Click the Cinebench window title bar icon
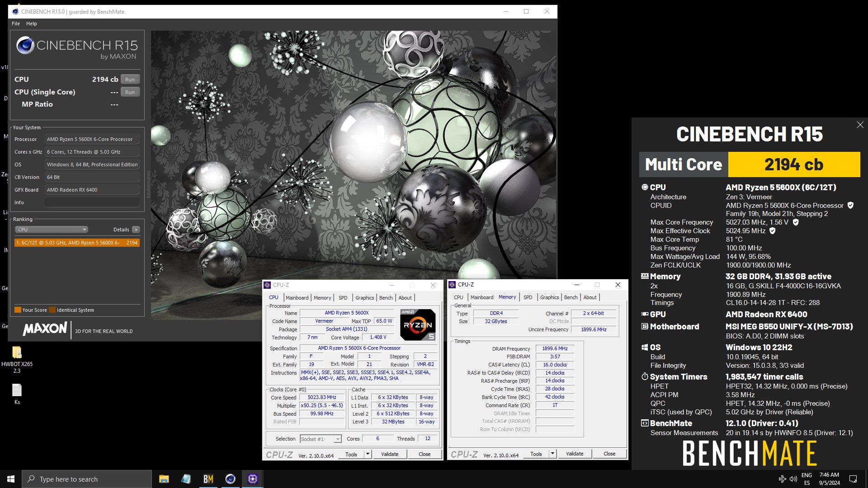 15,11
